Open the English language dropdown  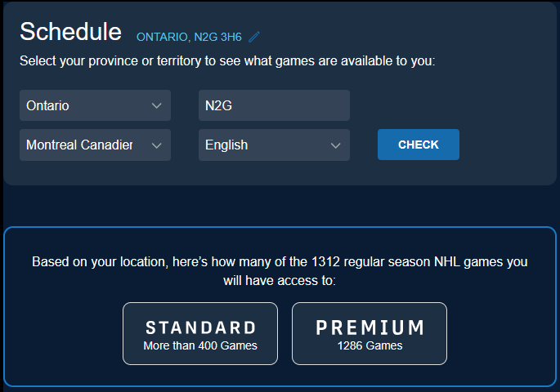(274, 145)
